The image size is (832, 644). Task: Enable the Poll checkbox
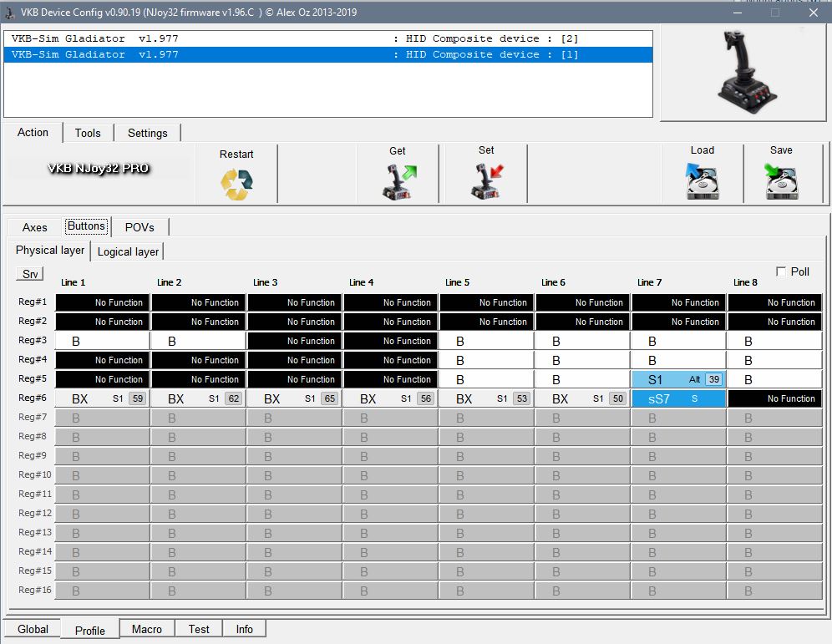(781, 271)
